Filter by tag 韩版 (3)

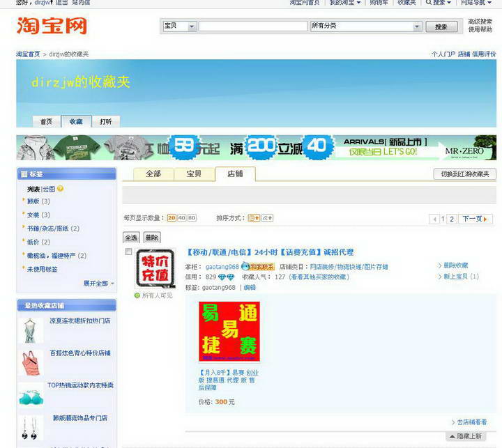point(38,201)
